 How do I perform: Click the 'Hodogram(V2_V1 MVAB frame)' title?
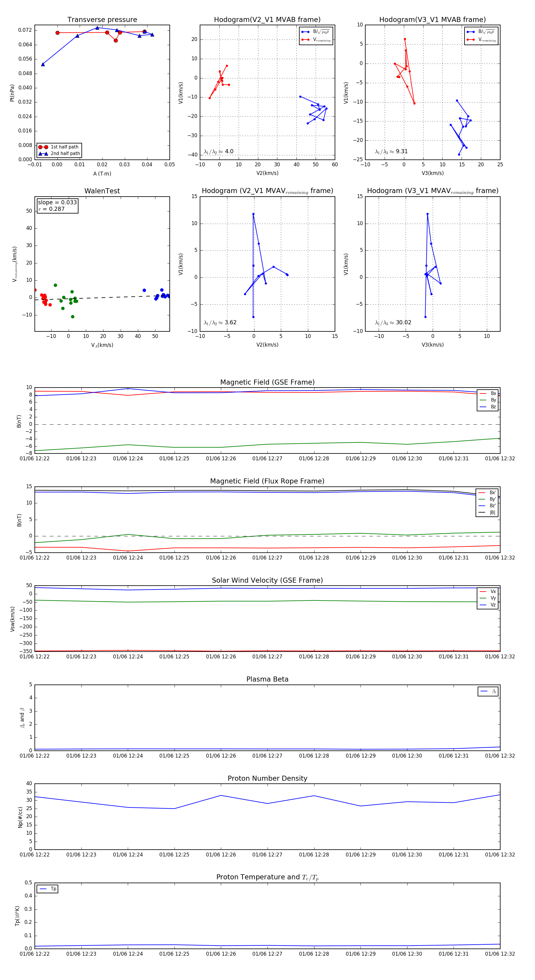(267, 20)
